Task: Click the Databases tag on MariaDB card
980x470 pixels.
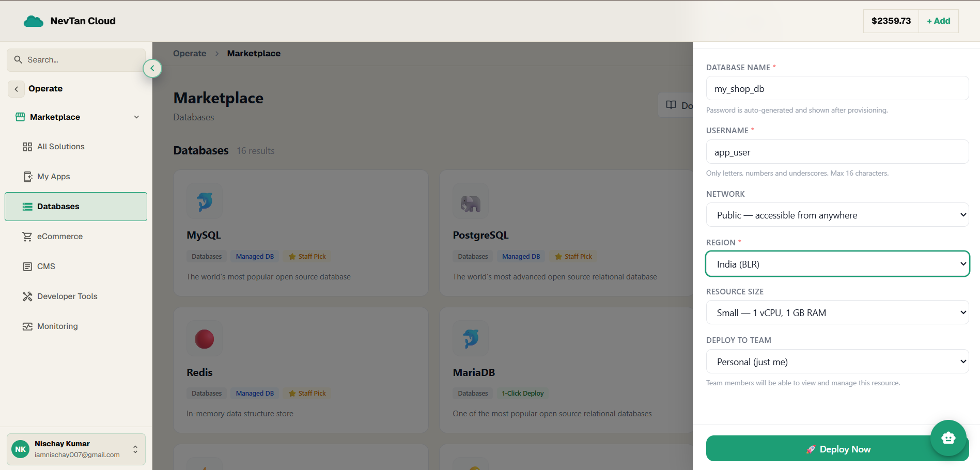Action: click(x=473, y=394)
